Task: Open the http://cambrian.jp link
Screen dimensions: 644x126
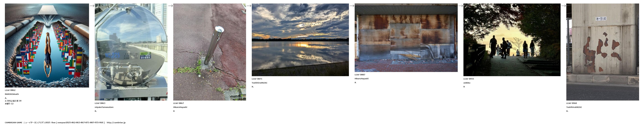Action: 116,123
